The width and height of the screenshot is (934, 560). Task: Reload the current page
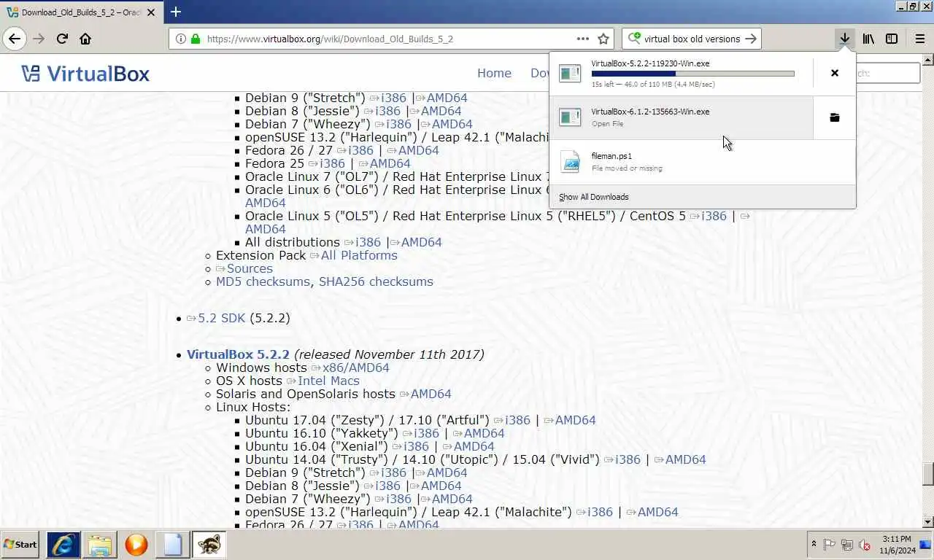point(62,39)
